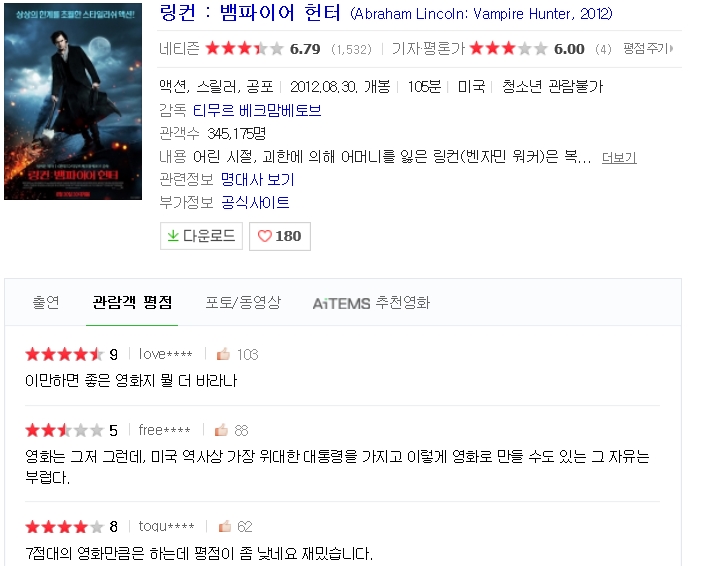720x566 pixels.
Task: Click thumbs-up icon on toqu**** review
Action: pyautogui.click(x=225, y=526)
